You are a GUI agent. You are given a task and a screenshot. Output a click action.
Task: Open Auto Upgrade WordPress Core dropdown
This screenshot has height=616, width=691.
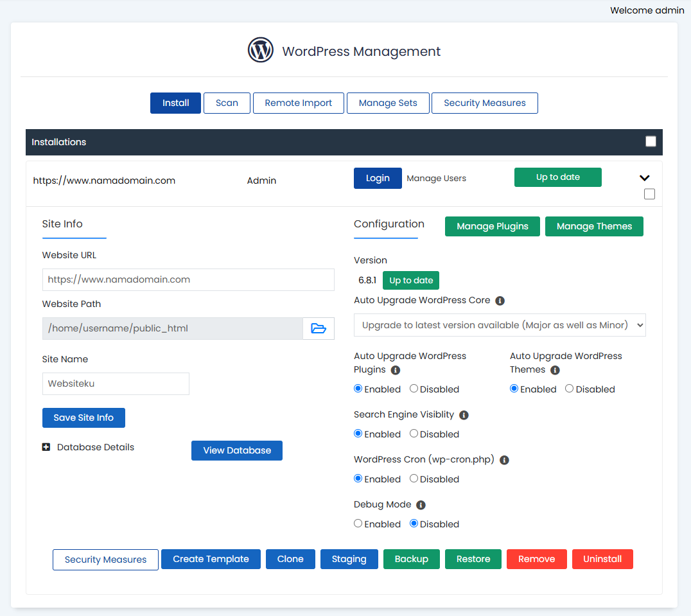500,325
